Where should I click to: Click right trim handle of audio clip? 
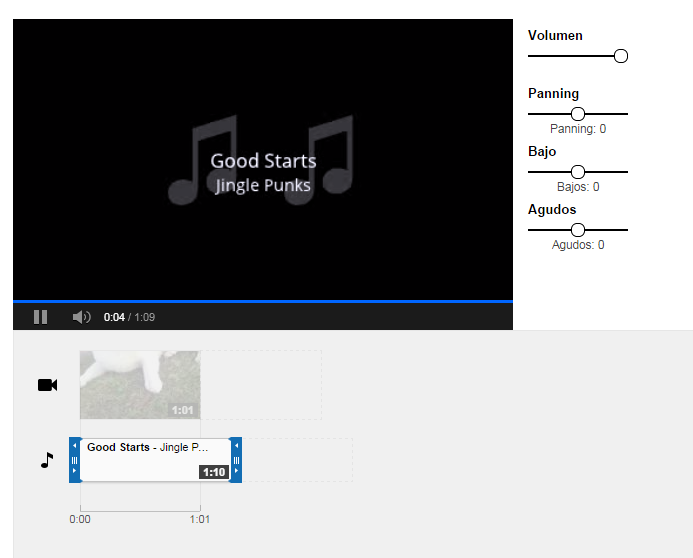[x=236, y=460]
